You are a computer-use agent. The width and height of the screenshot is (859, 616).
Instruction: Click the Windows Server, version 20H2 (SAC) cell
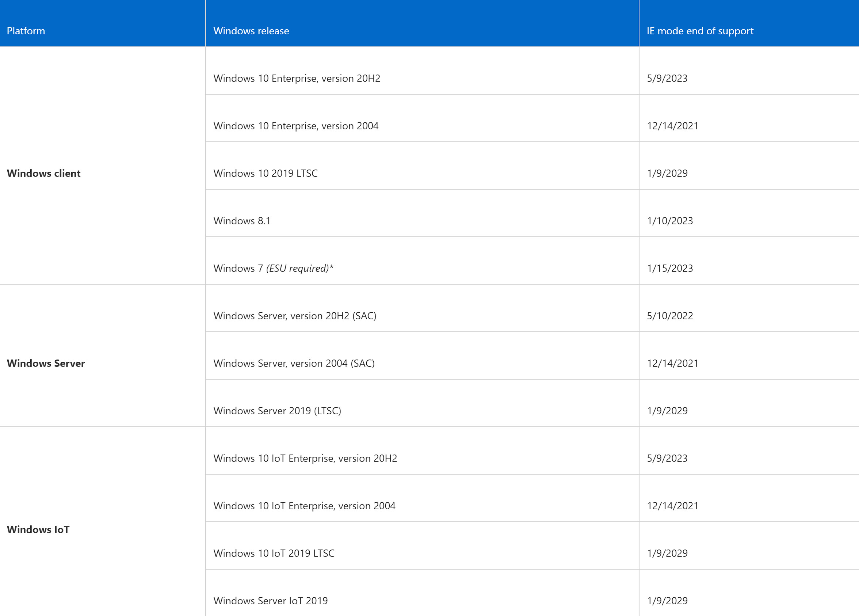(x=295, y=316)
